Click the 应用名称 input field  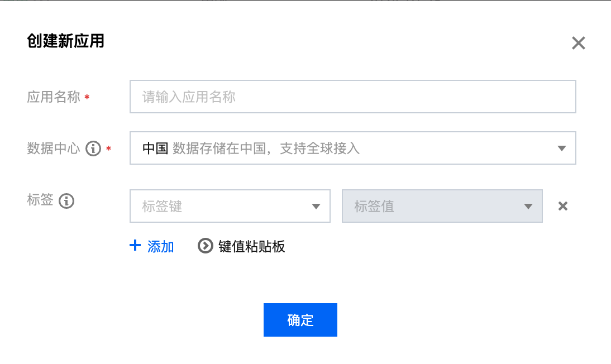click(352, 97)
